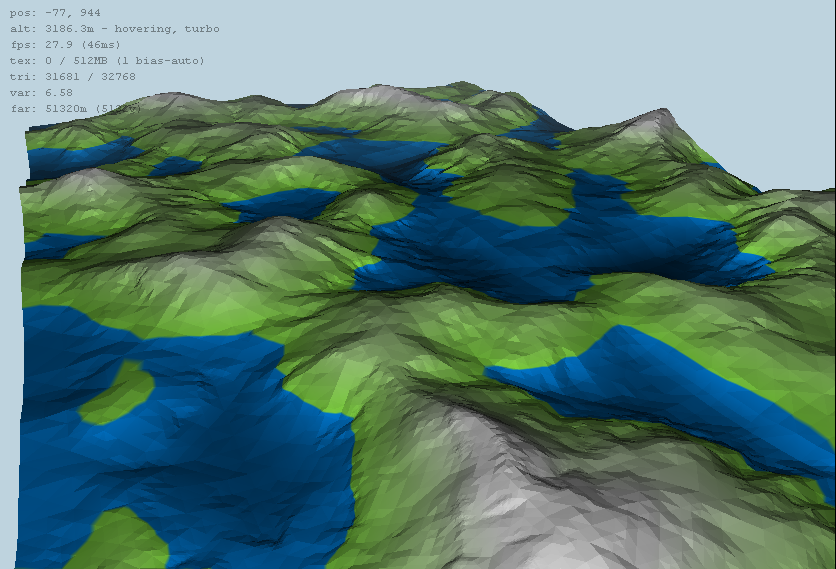This screenshot has width=836, height=569.
Task: Click the green peninsula at bottom-left corner
Action: [125, 540]
